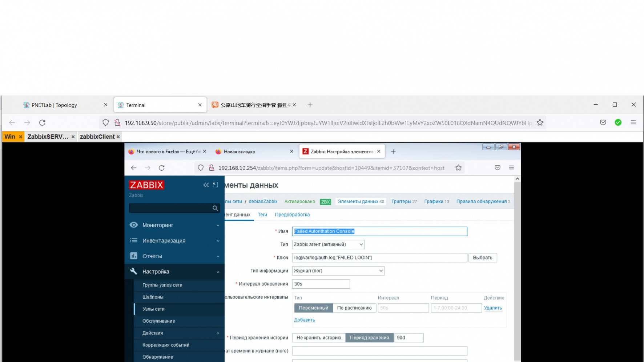This screenshot has width=644, height=362.
Task: Expand the Мониторинг menu chevron
Action: (218, 225)
